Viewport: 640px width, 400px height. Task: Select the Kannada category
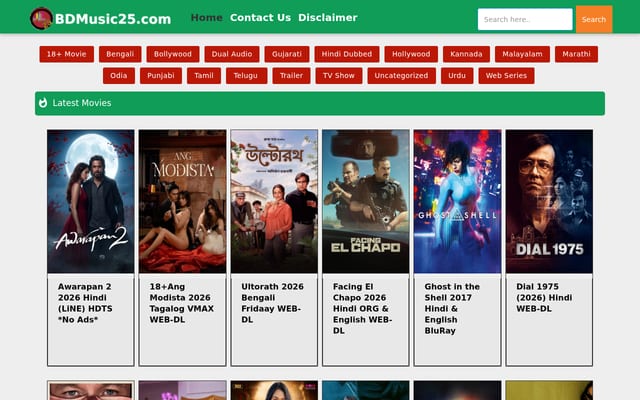tap(466, 54)
